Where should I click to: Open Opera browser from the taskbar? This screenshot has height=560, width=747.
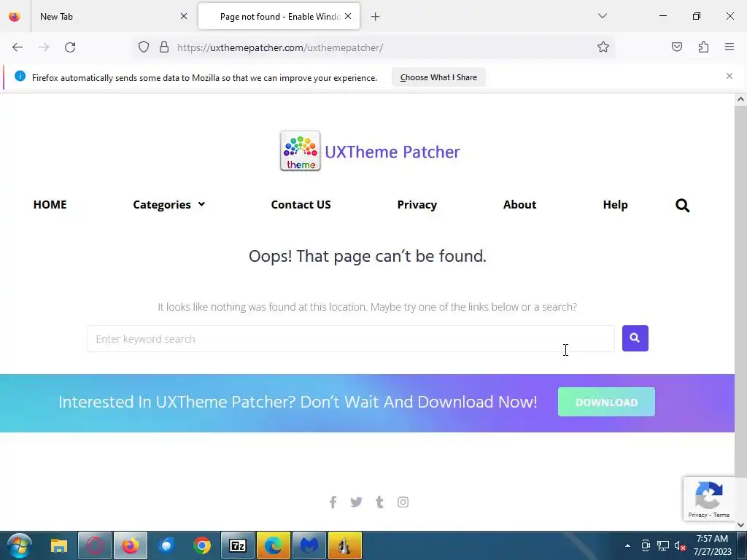[95, 545]
